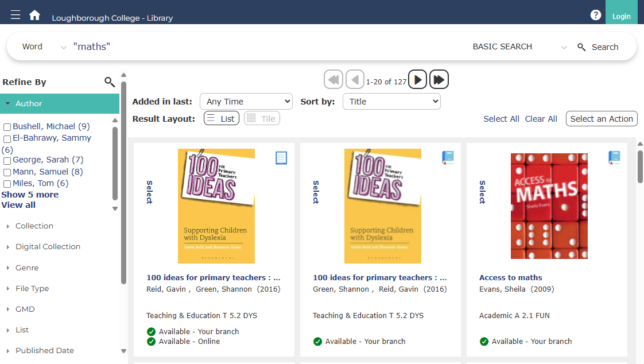Switch result layout to List
This screenshot has width=644, height=364.
click(x=222, y=118)
